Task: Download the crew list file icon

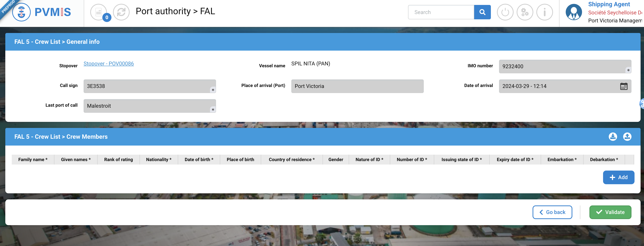Action: point(613,137)
